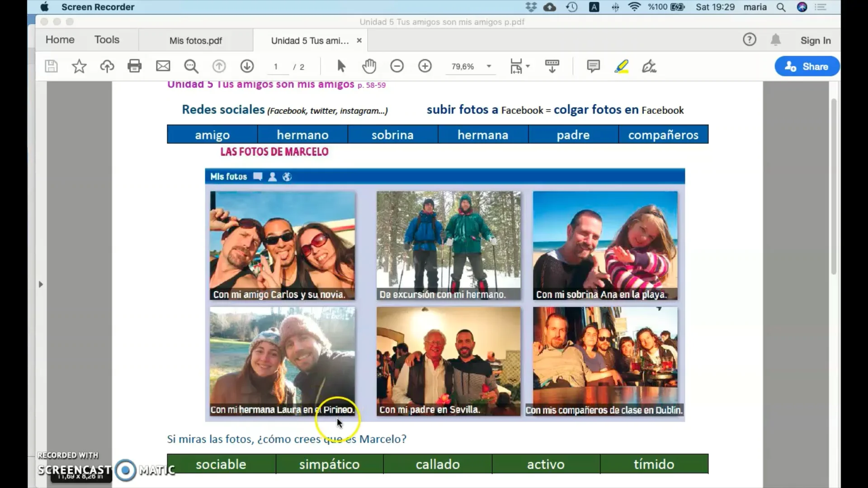Screen dimensions: 868x488
Task: Click the Sign In link
Action: 816,40
